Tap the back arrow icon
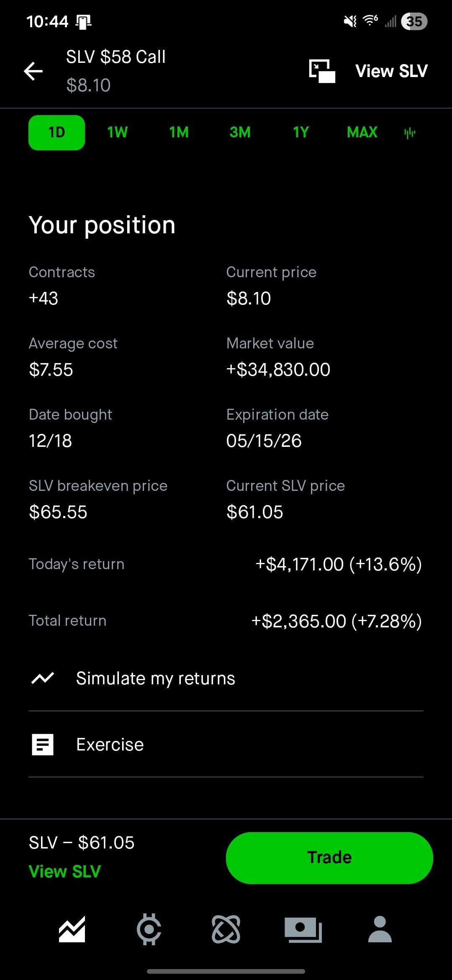Image resolution: width=452 pixels, height=980 pixels. pyautogui.click(x=33, y=71)
